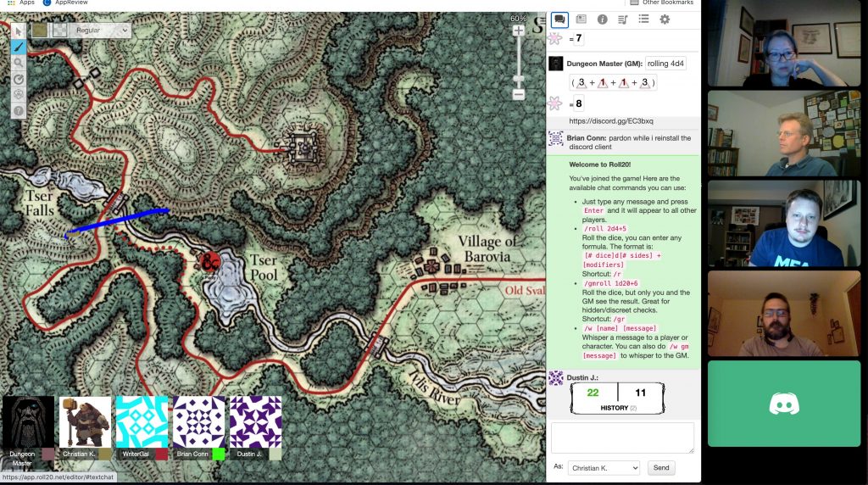The width and height of the screenshot is (868, 485).
Task: Open the Jukebox music tab
Action: click(x=623, y=20)
